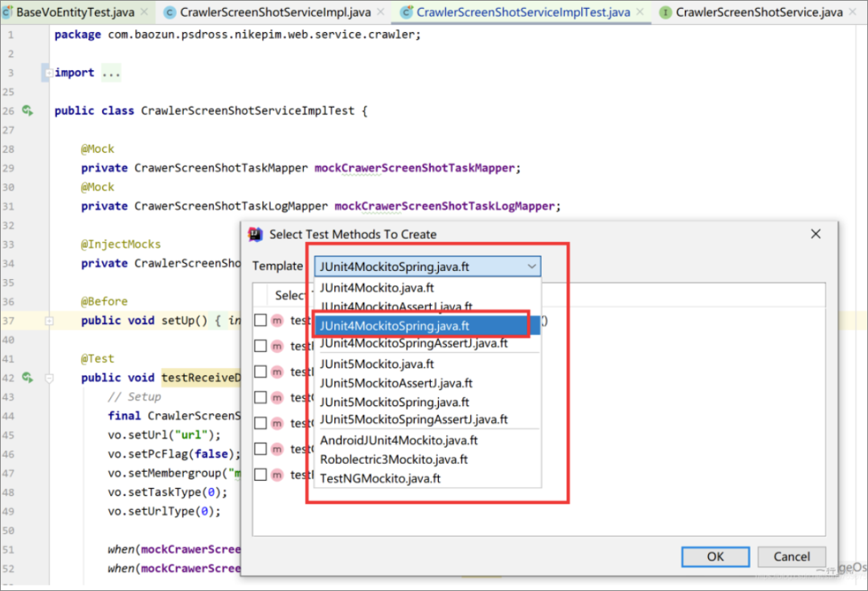Click the first @Mock annotation on line 28
This screenshot has height=591, width=868.
(97, 149)
